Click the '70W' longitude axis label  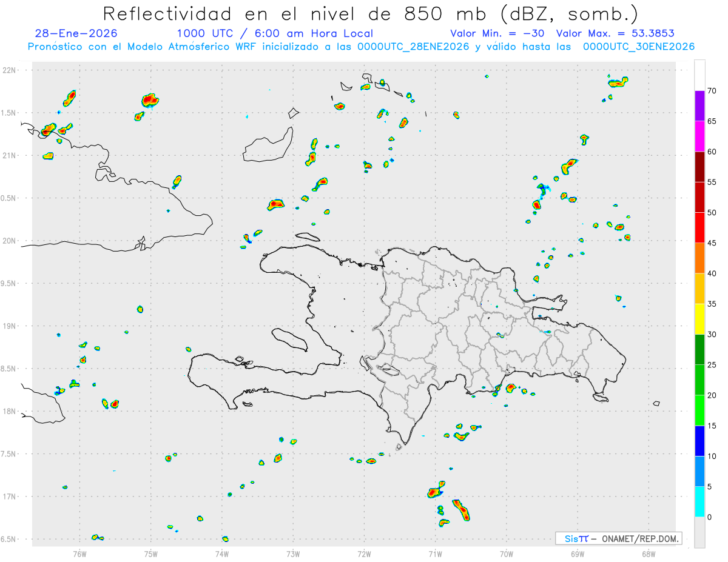(x=507, y=554)
